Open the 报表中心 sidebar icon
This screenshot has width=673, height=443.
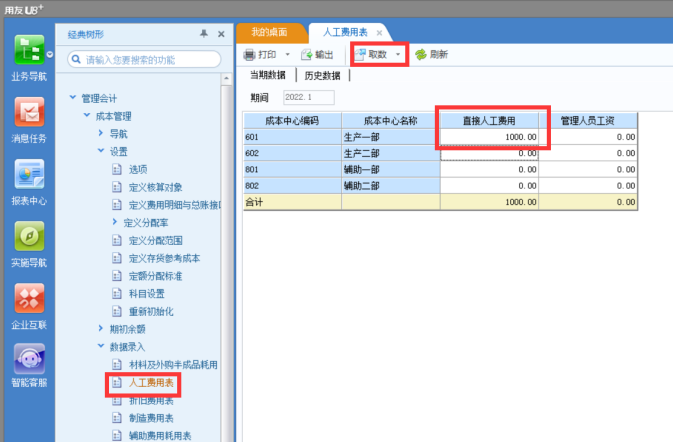[x=29, y=174]
